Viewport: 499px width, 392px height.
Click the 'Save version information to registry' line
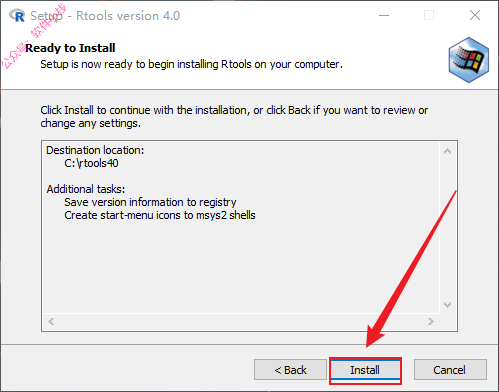(x=150, y=202)
